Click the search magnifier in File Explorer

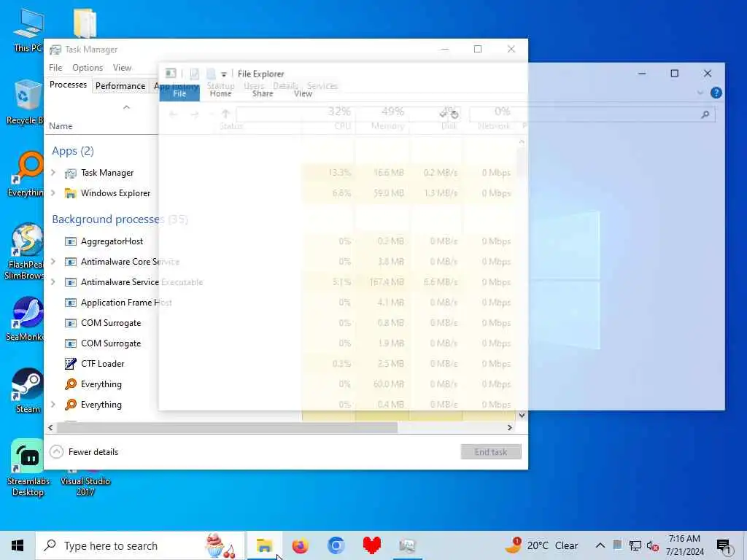(705, 114)
